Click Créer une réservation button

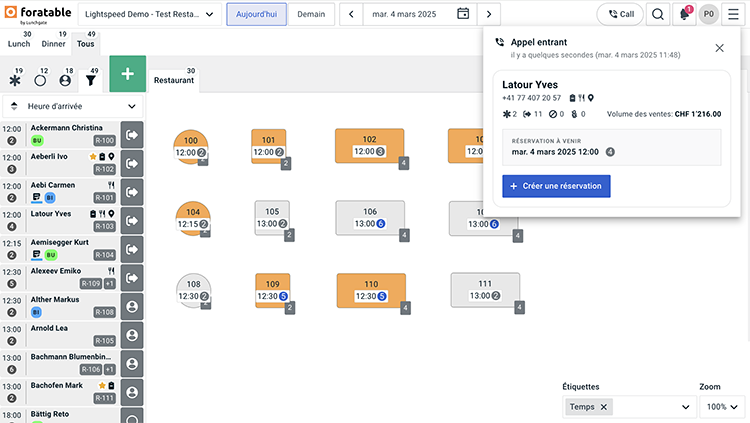(x=555, y=186)
